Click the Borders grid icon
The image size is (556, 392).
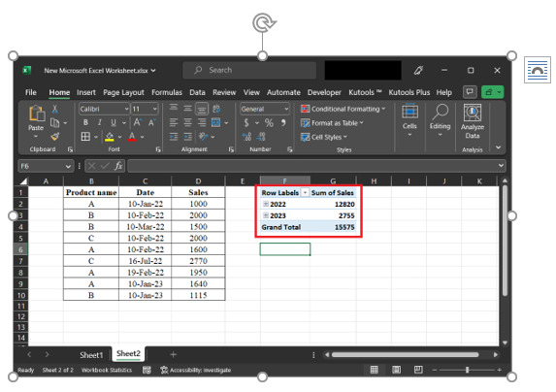(x=85, y=137)
